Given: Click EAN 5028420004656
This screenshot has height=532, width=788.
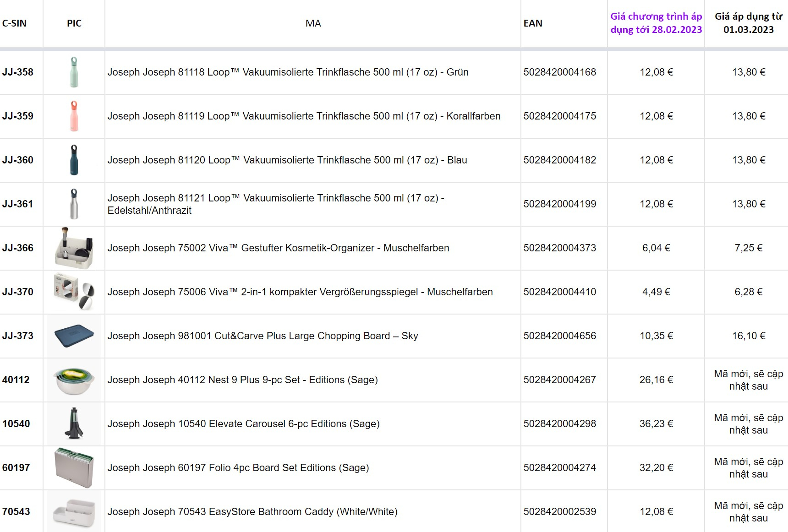Looking at the screenshot, I should [560, 336].
